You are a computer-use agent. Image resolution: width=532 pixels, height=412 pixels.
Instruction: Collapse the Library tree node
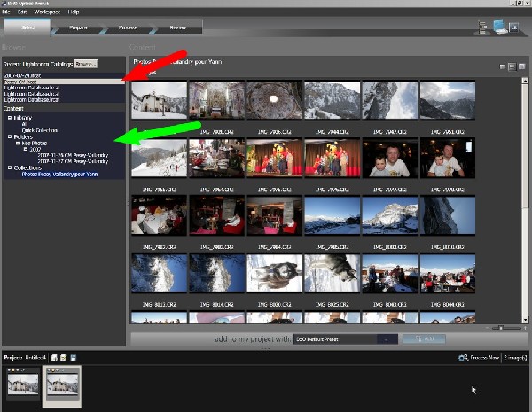(x=10, y=118)
